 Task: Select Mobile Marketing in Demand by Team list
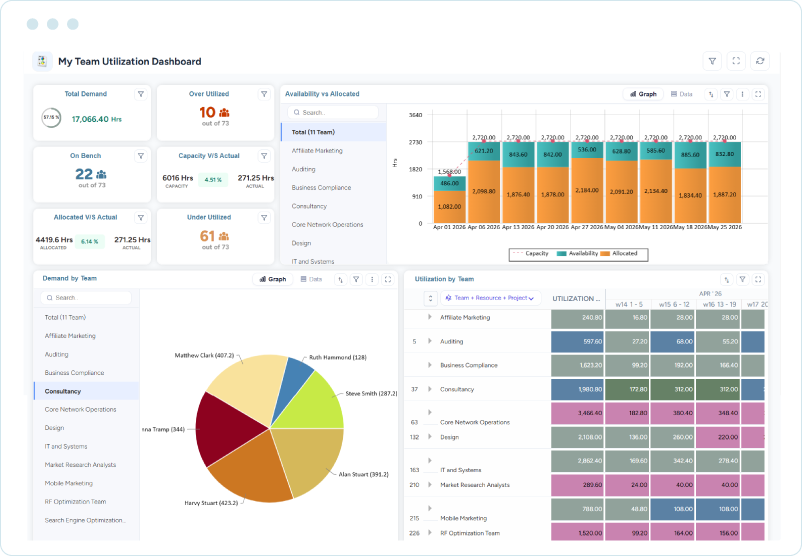86,483
